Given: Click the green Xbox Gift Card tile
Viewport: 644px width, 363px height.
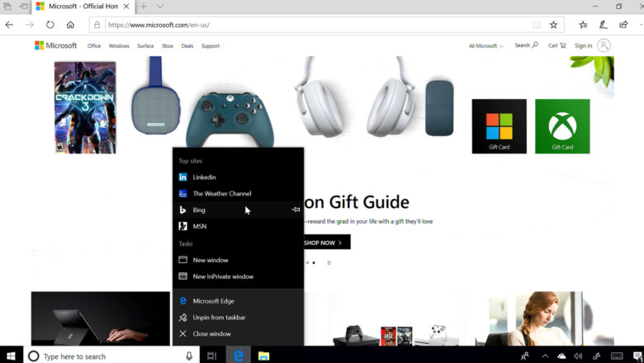Looking at the screenshot, I should click(x=562, y=126).
